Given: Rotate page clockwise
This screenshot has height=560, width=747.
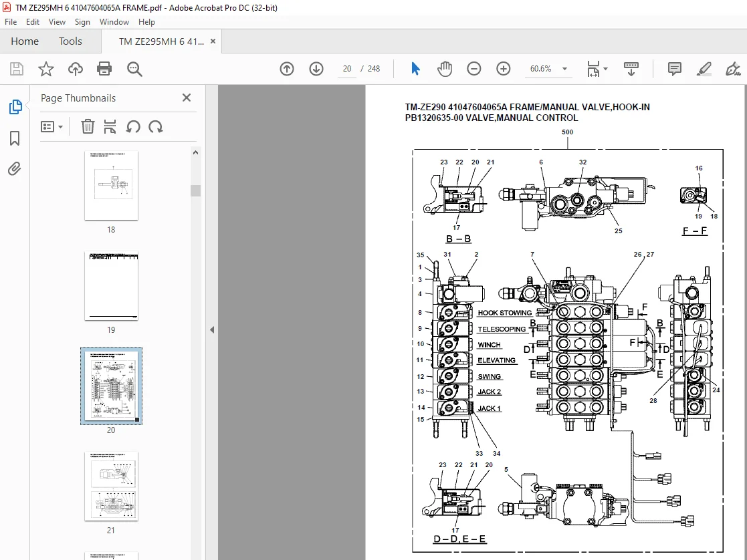Looking at the screenshot, I should point(156,127).
